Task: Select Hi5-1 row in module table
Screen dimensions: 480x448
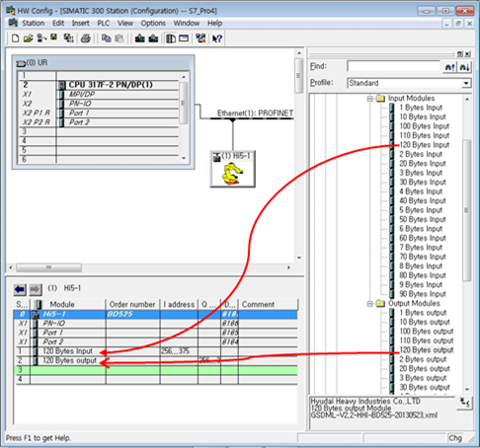Action: (156, 314)
